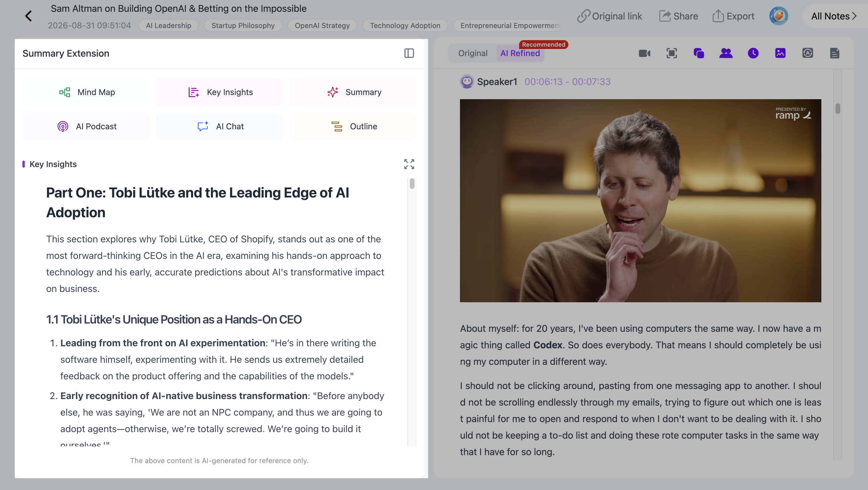Select the Entrepreneurial Empowerment tag

click(x=508, y=26)
